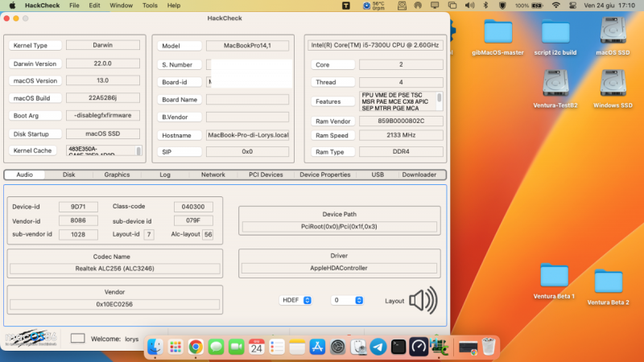
Task: Click the Vendor field 0x10EC0256
Action: (x=114, y=304)
